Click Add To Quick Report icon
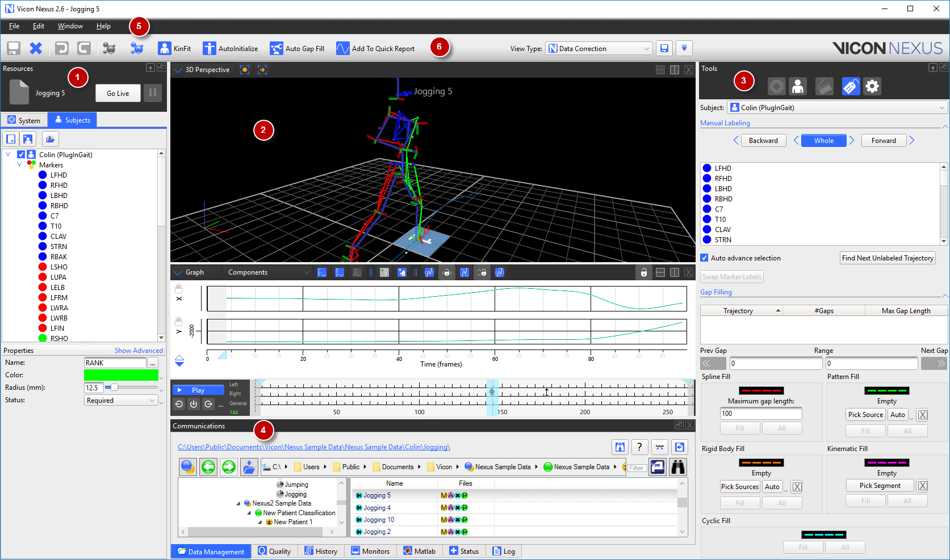950x560 pixels. coord(342,48)
